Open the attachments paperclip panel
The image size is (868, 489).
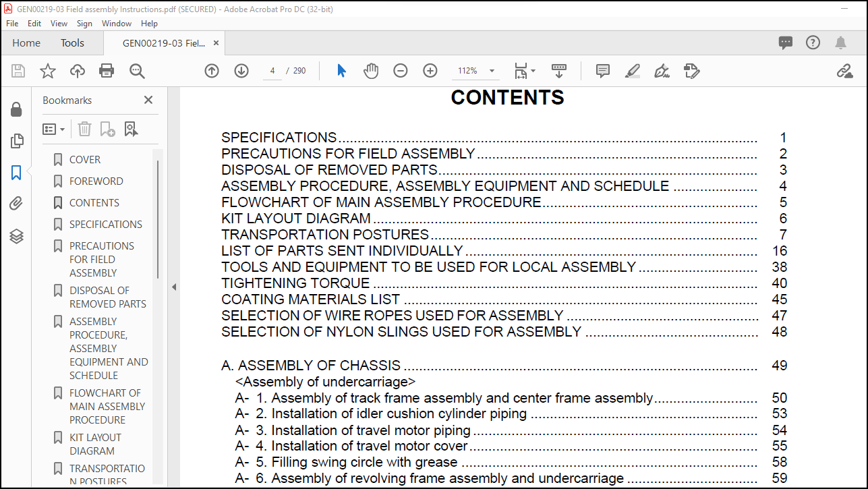(16, 204)
